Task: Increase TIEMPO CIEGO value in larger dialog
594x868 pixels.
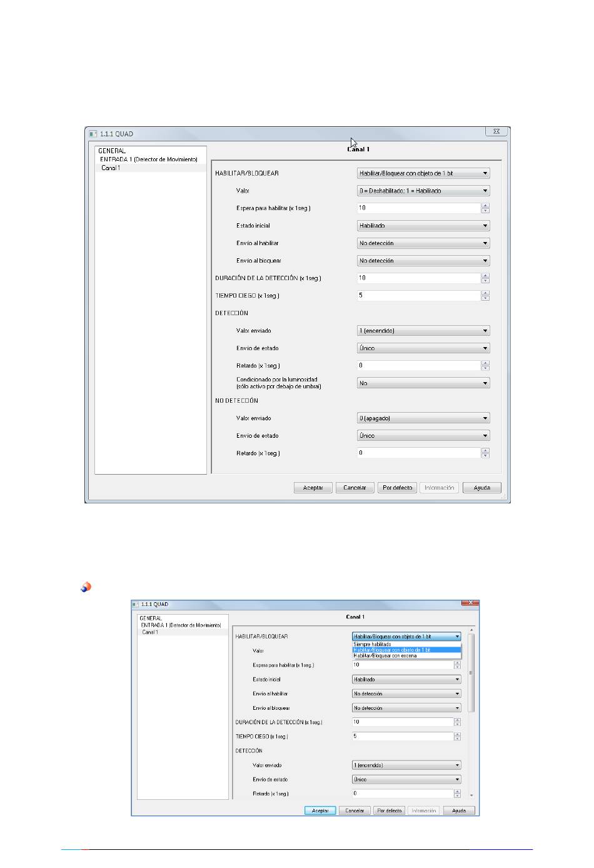Action: (486, 293)
